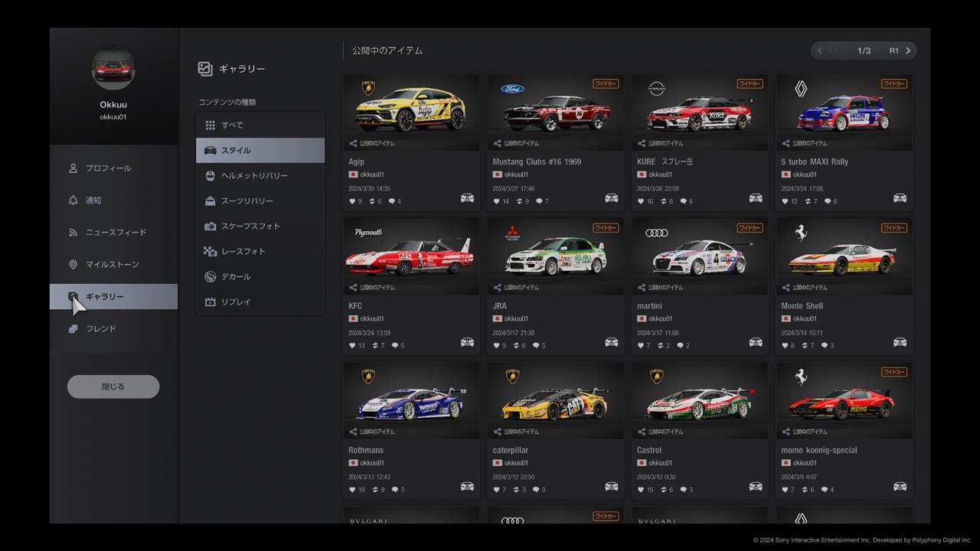Click the comment icon on KFC card

pyautogui.click(x=395, y=345)
